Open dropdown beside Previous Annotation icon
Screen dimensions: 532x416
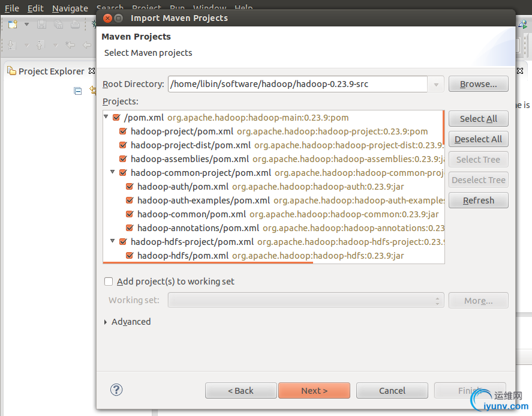(x=55, y=45)
